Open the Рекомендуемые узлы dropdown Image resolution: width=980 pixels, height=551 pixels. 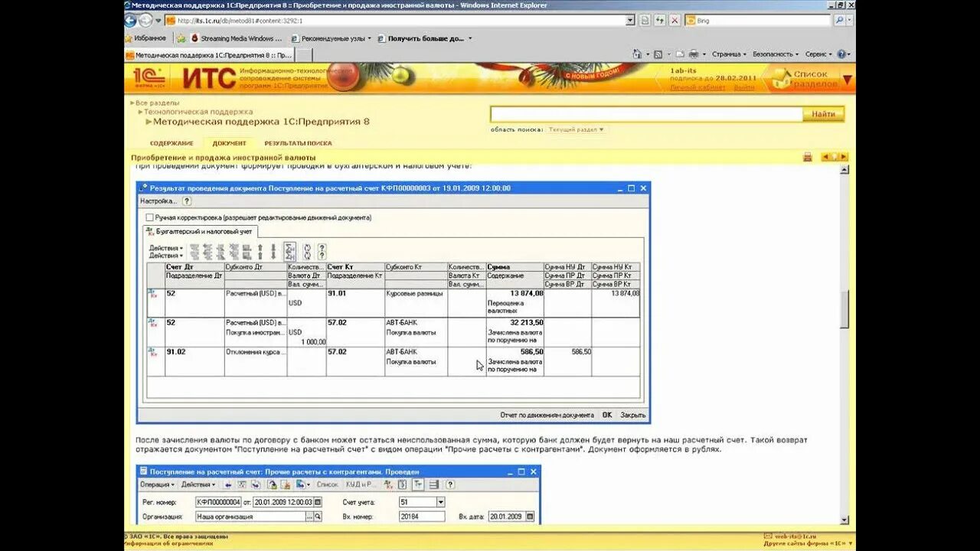pos(332,38)
